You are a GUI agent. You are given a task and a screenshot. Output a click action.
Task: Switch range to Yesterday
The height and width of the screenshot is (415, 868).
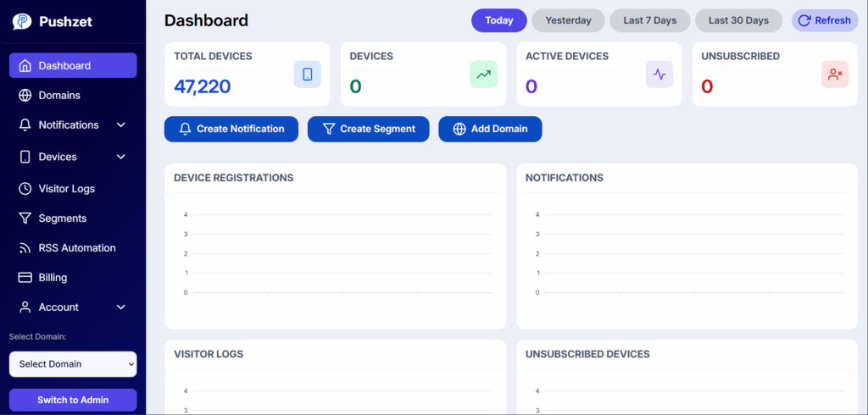click(568, 20)
